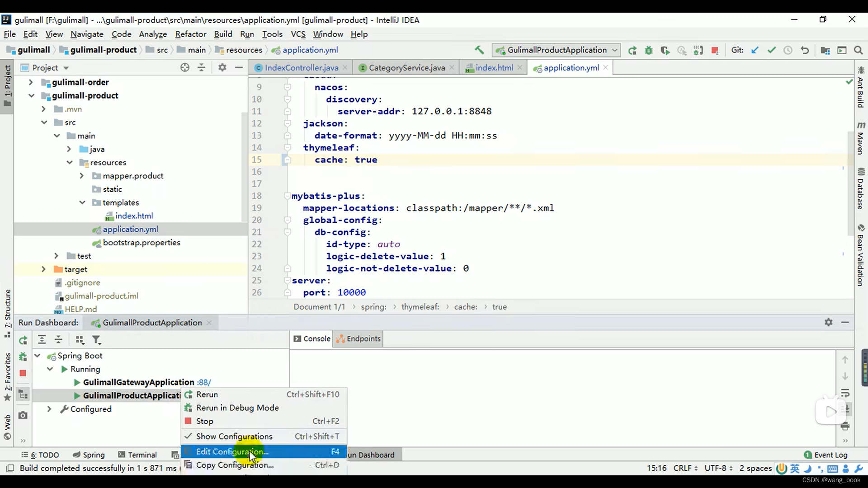Click the editor vertical scrollbar

[850, 183]
